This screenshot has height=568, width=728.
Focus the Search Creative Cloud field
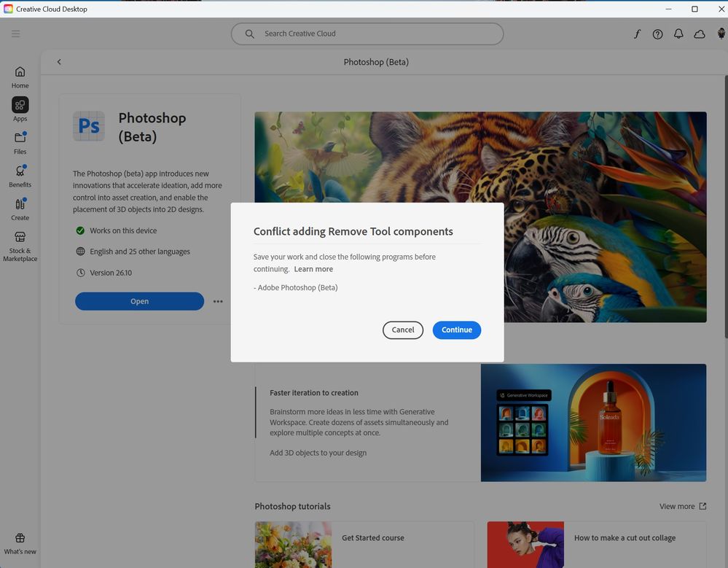pyautogui.click(x=367, y=34)
